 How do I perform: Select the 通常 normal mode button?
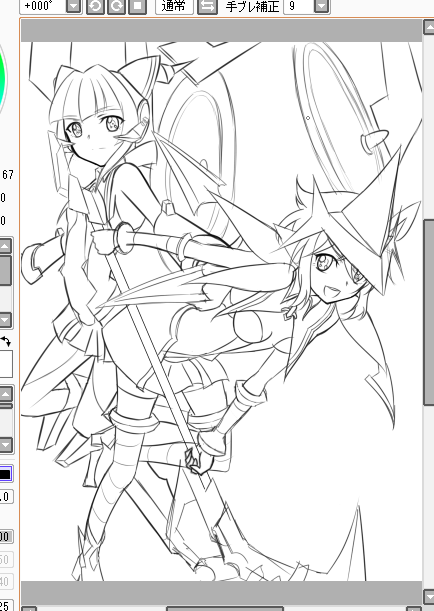174,6
